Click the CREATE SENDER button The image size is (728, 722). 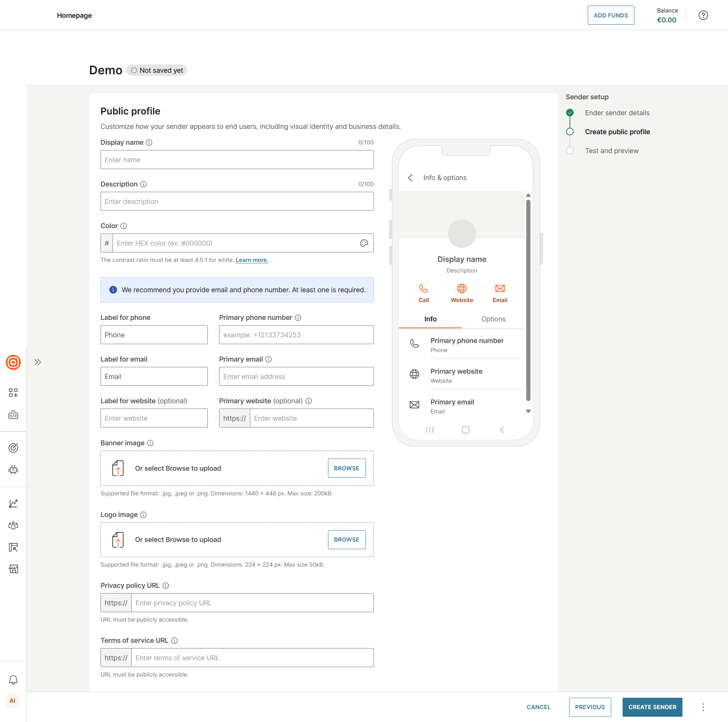652,707
